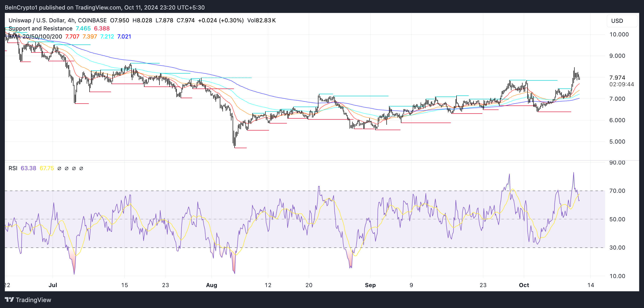The width and height of the screenshot is (644, 308).
Task: Click the Aug marker on time axis
Action: [211, 285]
